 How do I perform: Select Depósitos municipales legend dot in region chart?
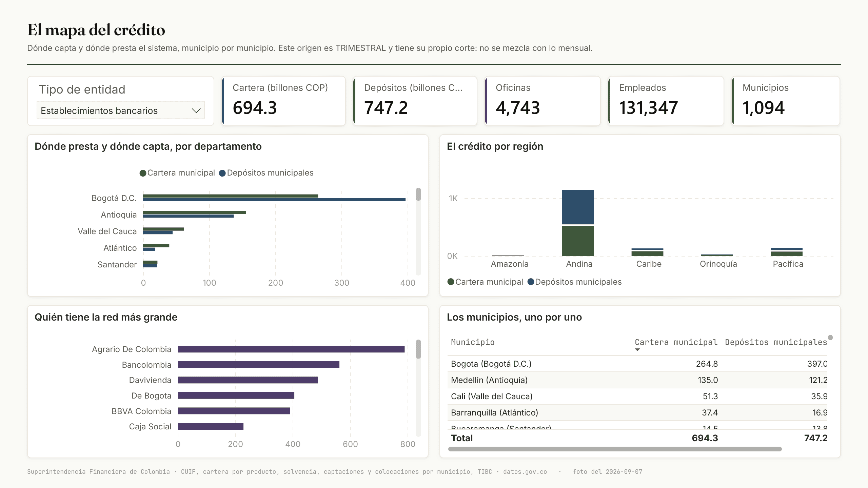tap(531, 282)
